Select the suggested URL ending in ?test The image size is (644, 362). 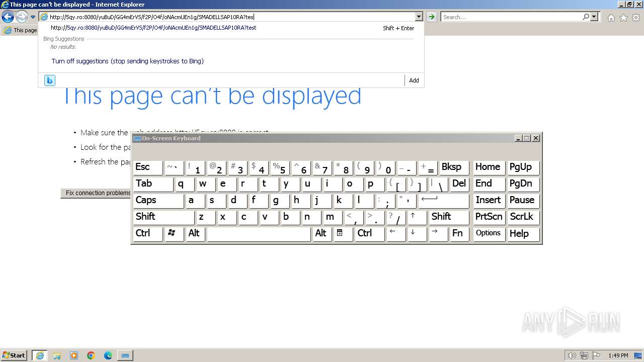153,28
